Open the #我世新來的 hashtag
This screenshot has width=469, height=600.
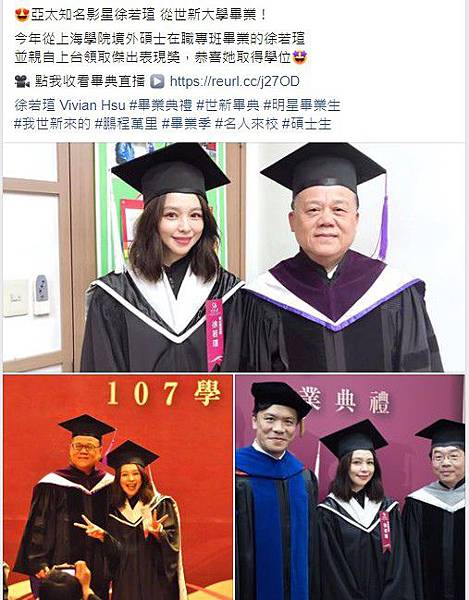tap(52, 124)
